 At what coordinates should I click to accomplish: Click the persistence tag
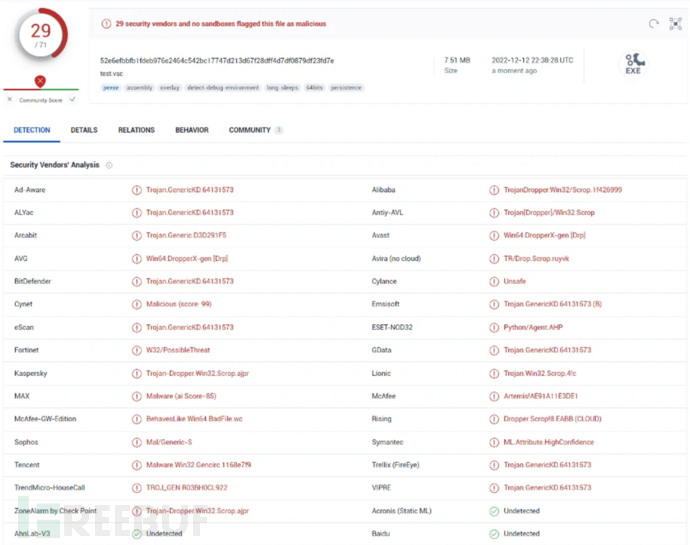coord(346,88)
